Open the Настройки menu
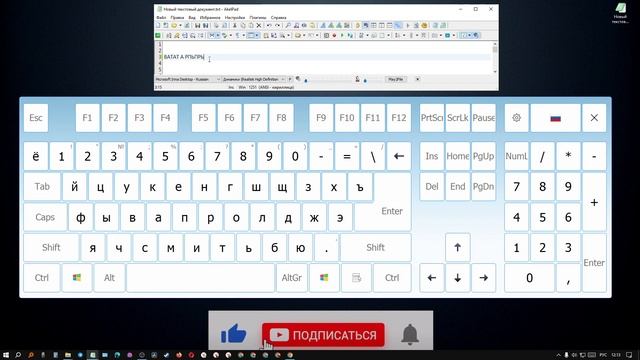 tap(235, 18)
